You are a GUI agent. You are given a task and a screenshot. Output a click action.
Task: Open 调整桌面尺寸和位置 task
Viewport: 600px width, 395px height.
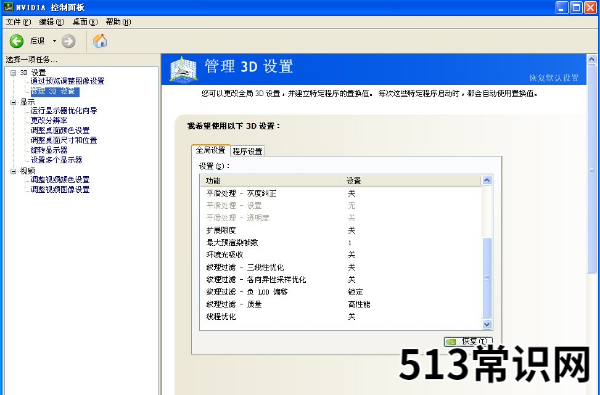point(64,140)
